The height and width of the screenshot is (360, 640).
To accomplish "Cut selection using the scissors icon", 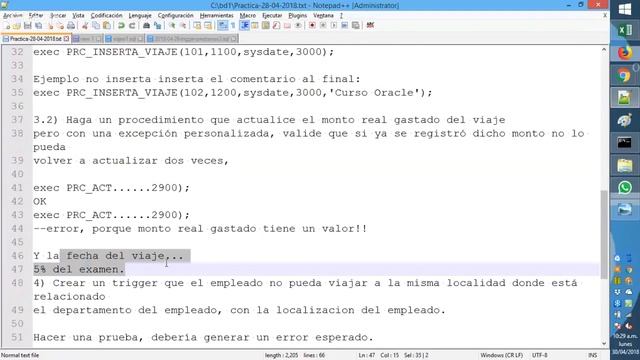I will [85, 26].
